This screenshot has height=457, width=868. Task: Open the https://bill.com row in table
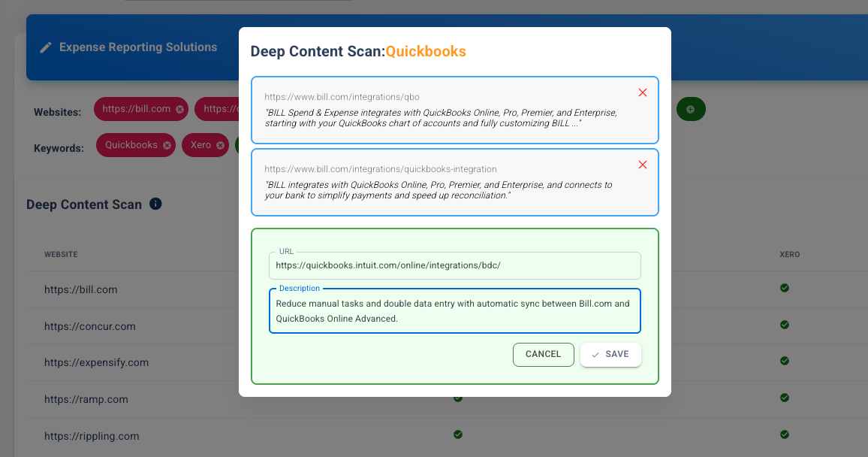(81, 289)
